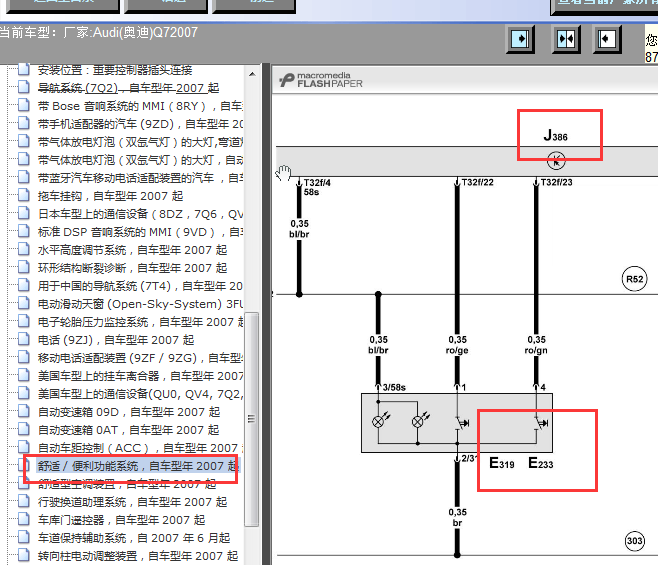Click the E233 switch label
Image resolution: width=658 pixels, height=565 pixels.
pyautogui.click(x=540, y=463)
